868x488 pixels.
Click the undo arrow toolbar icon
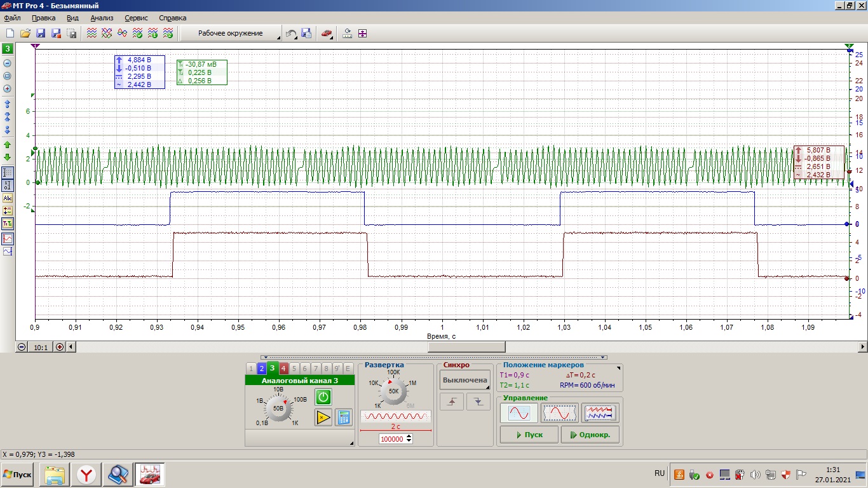(x=291, y=33)
